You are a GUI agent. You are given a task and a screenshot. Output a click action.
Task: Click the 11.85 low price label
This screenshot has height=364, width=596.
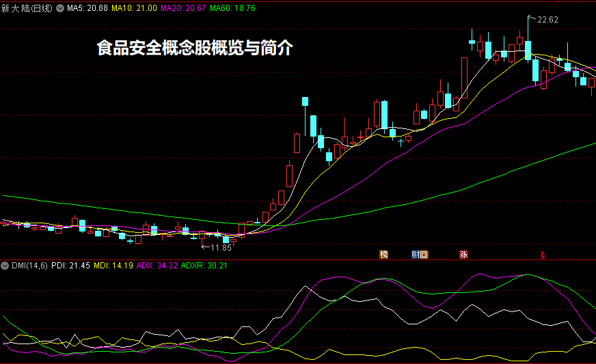(221, 248)
